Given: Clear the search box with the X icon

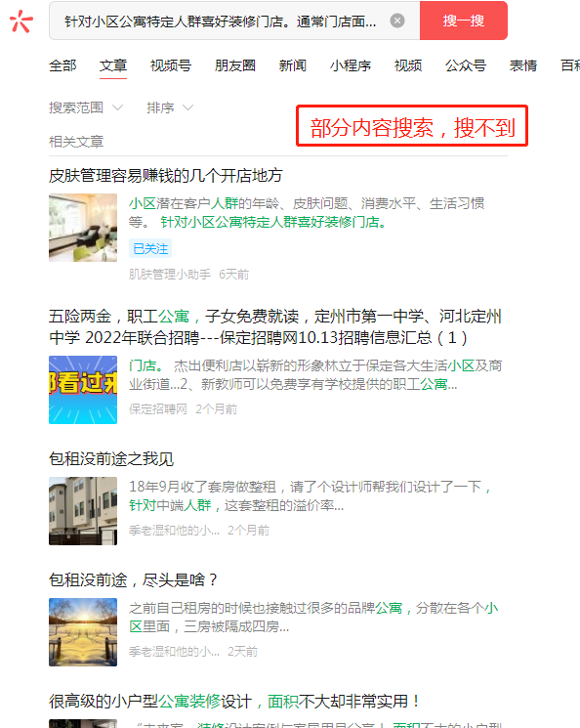Looking at the screenshot, I should [397, 21].
